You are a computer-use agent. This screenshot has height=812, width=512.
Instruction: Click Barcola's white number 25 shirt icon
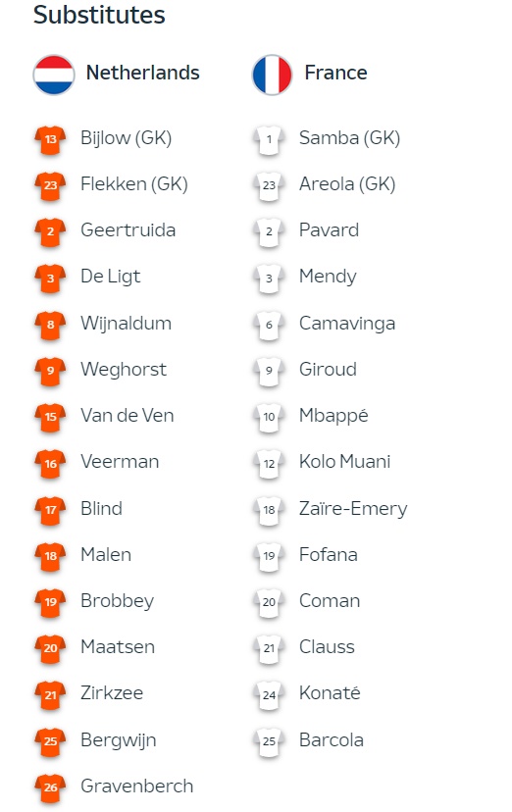tap(269, 741)
